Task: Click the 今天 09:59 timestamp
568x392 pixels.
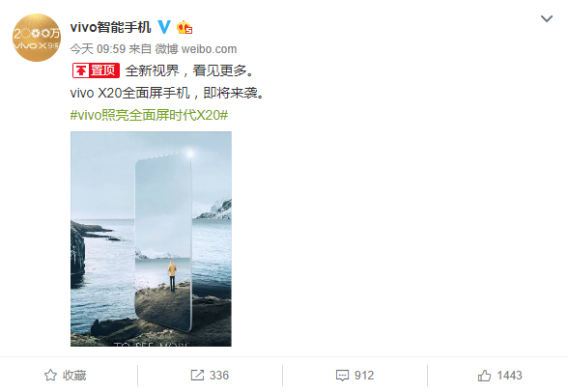Action: click(x=98, y=49)
